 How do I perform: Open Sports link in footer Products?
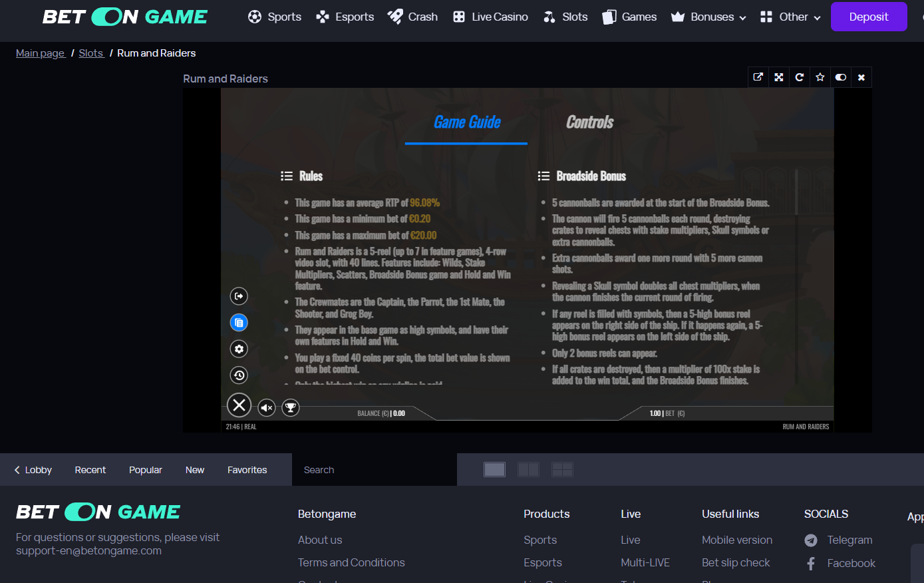540,540
